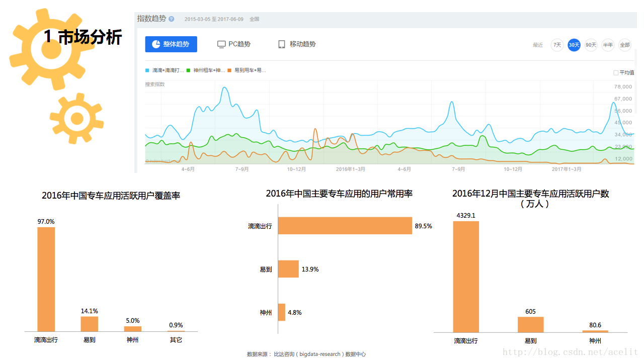This screenshot has height=362, width=644.
Task: Click the 89.5% 滴滴出行 horizontal bar
Action: [345, 226]
